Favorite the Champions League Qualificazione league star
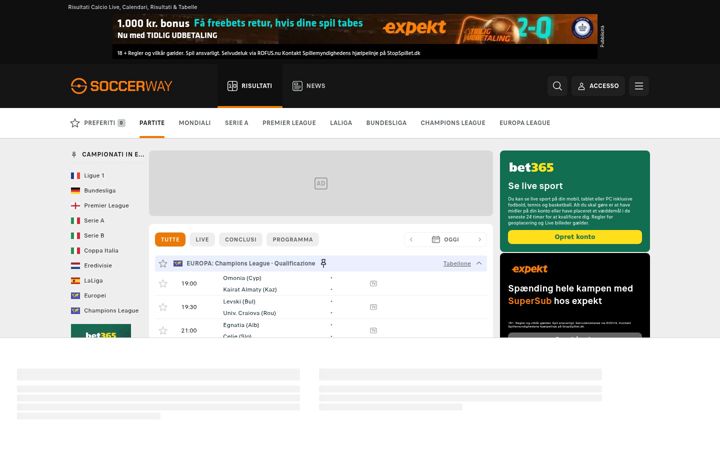 pyautogui.click(x=163, y=264)
